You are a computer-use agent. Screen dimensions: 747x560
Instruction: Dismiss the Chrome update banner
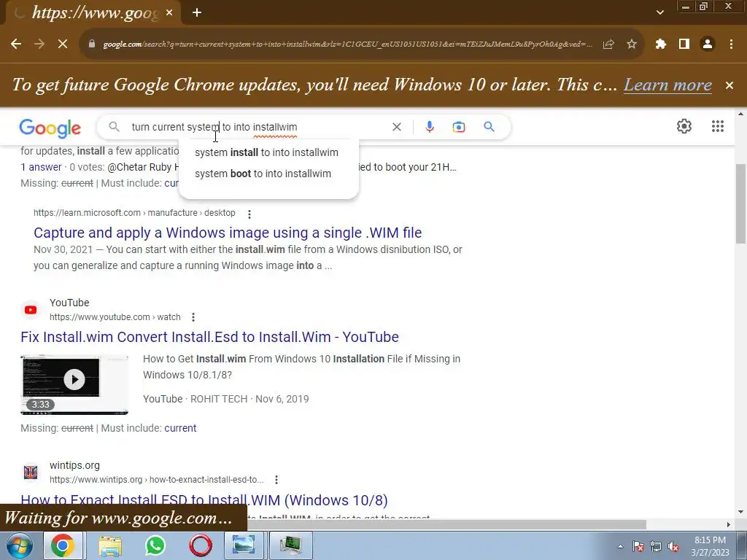tap(729, 86)
